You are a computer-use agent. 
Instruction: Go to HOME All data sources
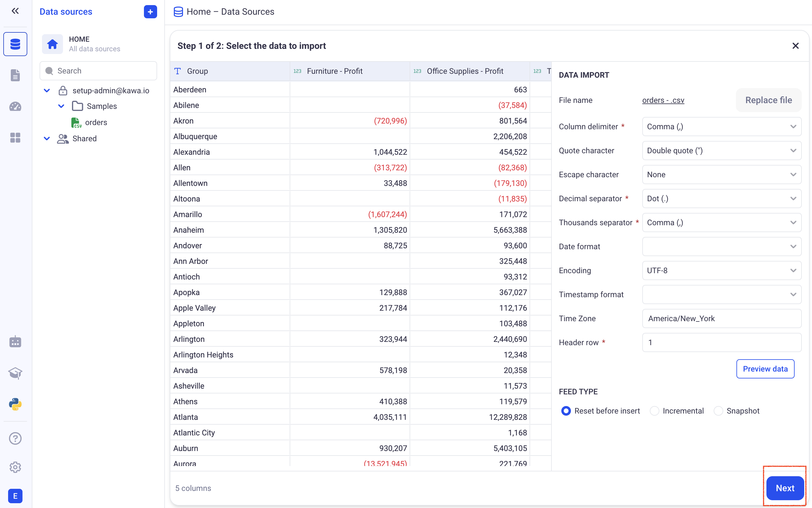point(94,44)
